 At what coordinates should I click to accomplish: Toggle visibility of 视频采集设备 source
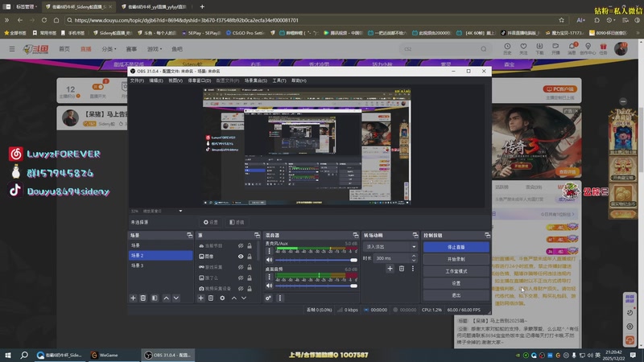[x=241, y=289]
